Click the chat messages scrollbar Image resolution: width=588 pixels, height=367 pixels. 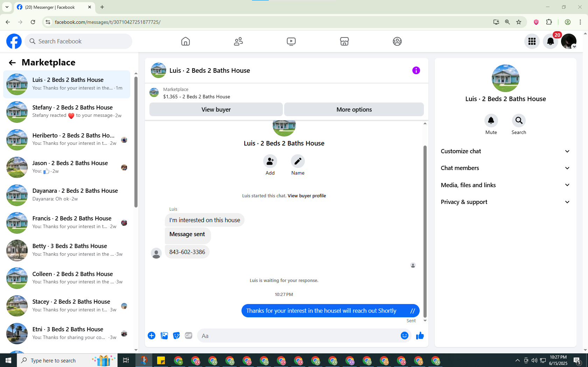click(x=425, y=231)
